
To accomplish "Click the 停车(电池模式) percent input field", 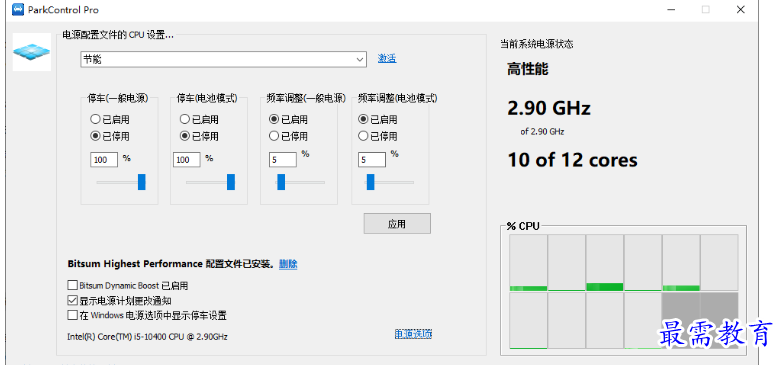I will pos(187,160).
